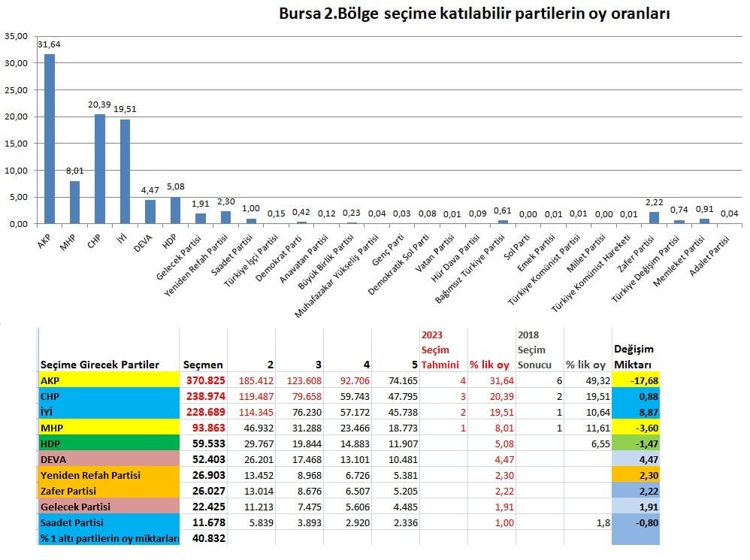Click the data label 0,91 in the chart
750x560 pixels.
pyautogui.click(x=705, y=209)
